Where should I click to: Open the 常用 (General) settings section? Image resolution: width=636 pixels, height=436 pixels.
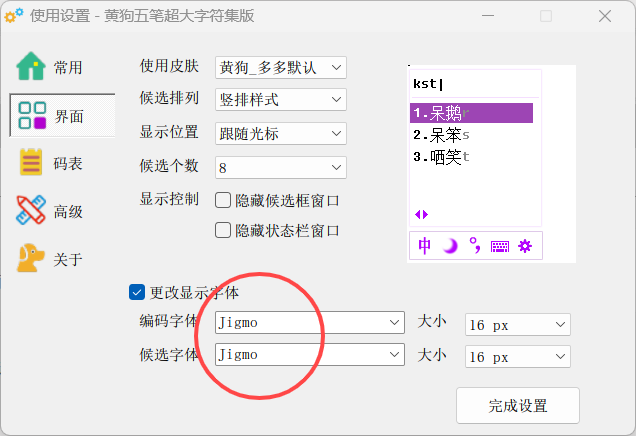50,68
